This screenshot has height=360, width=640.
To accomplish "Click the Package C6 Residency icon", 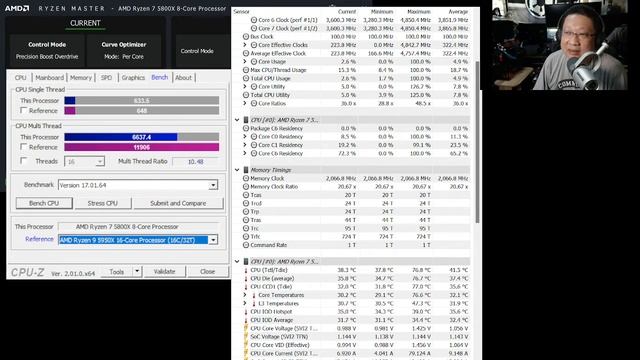I will point(246,128).
